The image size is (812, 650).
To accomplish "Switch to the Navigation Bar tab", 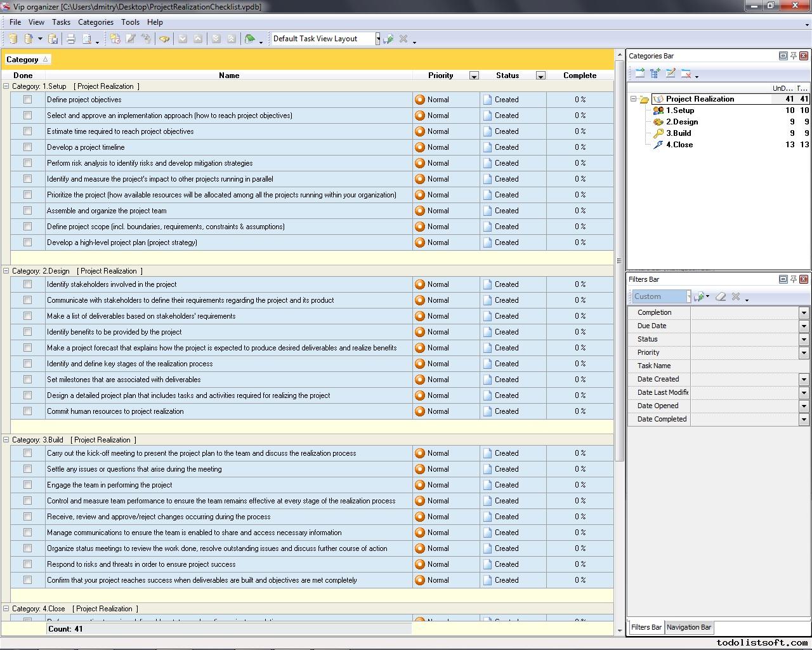I will click(x=688, y=627).
